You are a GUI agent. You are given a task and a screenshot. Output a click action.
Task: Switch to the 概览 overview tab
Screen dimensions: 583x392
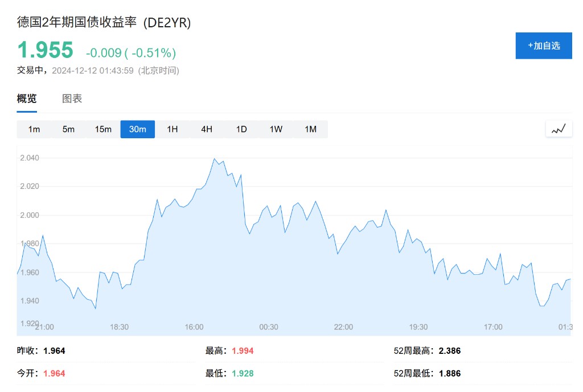(27, 98)
